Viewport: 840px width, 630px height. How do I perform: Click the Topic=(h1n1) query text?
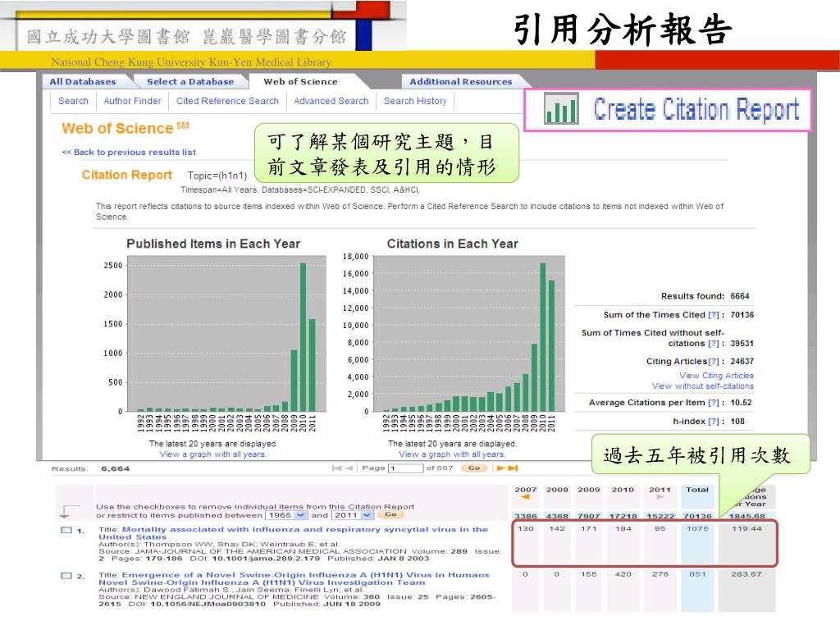pyautogui.click(x=217, y=176)
